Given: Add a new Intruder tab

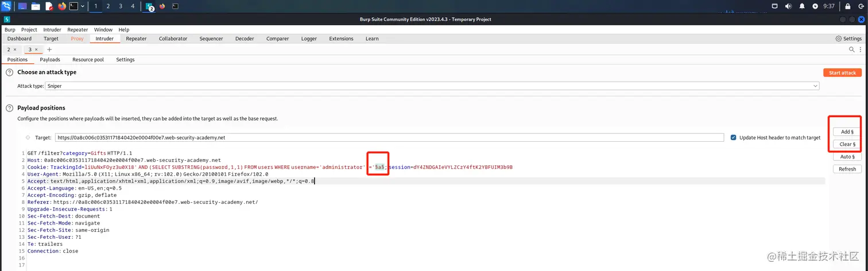Looking at the screenshot, I should (49, 49).
